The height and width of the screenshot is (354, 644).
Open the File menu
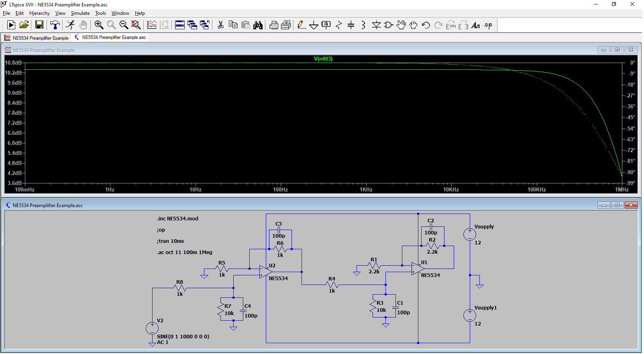(x=6, y=13)
